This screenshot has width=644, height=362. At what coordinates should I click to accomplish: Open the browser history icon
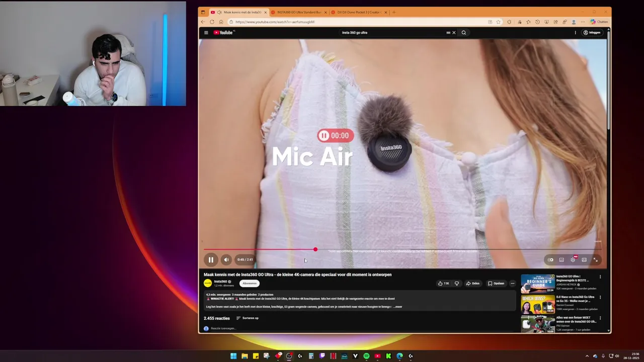pos(537,22)
